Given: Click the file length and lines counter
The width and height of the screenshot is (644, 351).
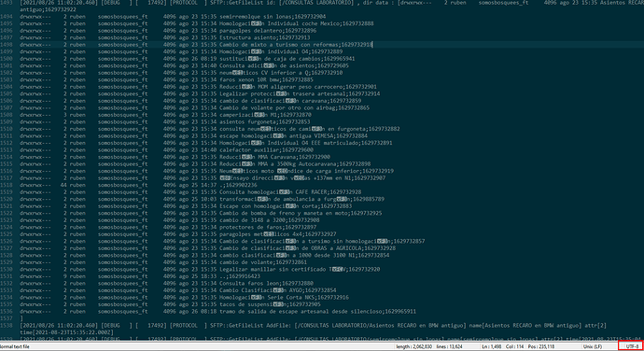Looking at the screenshot, I should point(429,346).
